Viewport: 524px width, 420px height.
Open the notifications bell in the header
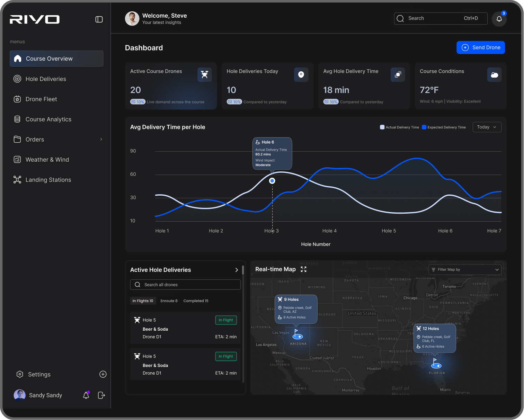[x=499, y=19]
